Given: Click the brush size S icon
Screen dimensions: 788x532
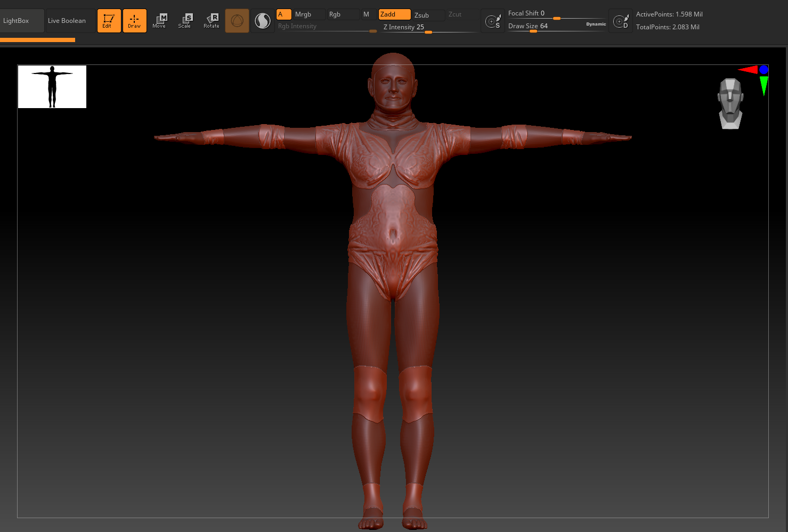Looking at the screenshot, I should pyautogui.click(x=493, y=21).
